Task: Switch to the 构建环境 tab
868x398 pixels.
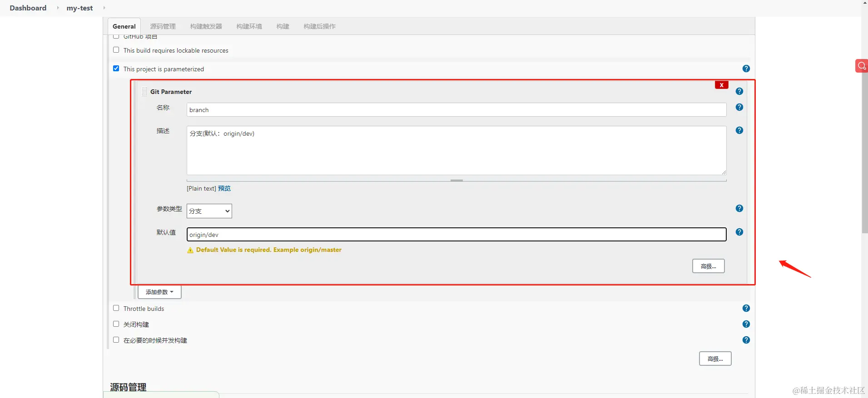Action: (x=249, y=26)
